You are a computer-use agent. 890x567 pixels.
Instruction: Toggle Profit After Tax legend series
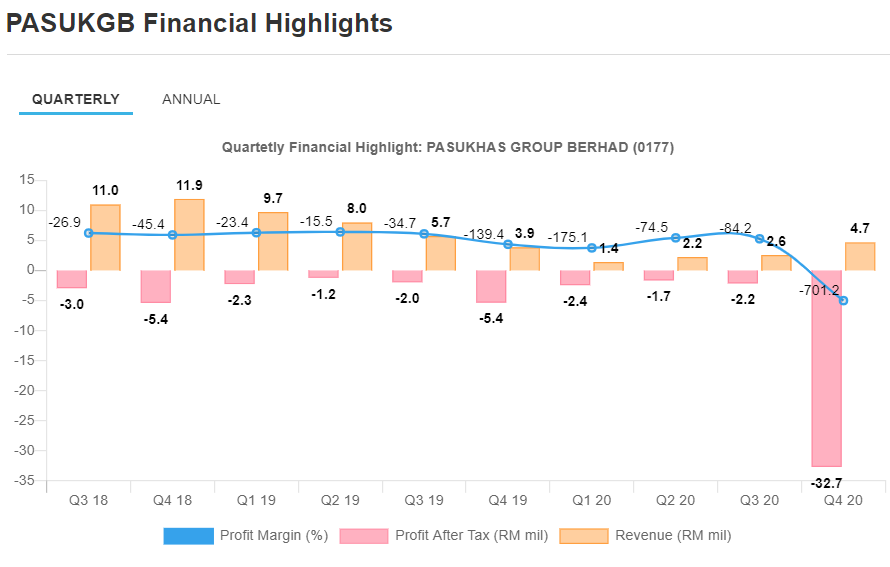click(x=471, y=536)
